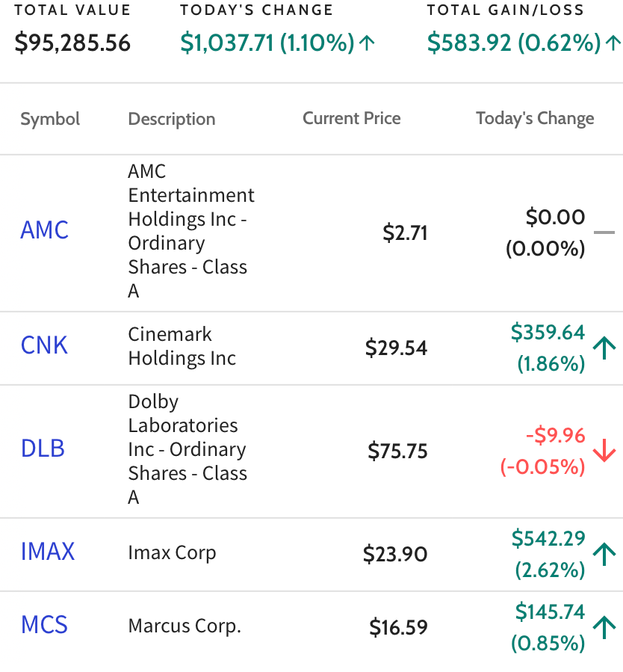
Task: Click the up arrow next to Total Gain/Loss
Action: (613, 43)
